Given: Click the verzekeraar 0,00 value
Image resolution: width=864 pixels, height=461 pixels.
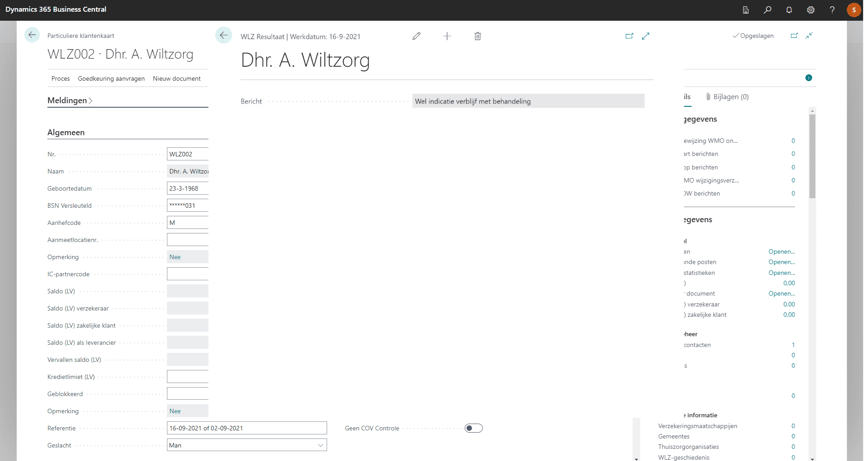Looking at the screenshot, I should point(789,304).
